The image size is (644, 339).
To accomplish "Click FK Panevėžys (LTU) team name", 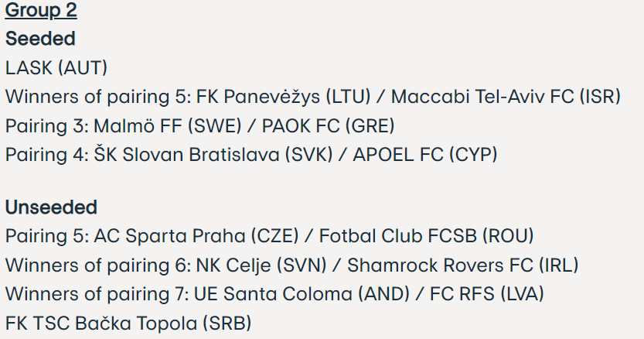I will 284,97.
